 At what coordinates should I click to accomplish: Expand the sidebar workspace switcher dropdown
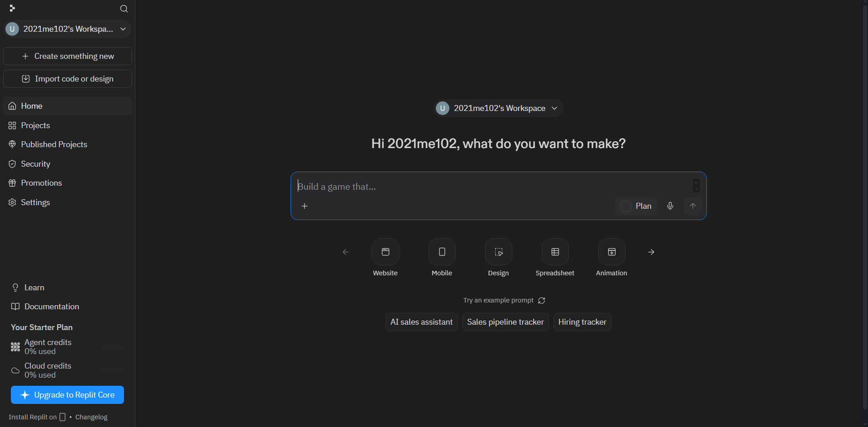68,29
